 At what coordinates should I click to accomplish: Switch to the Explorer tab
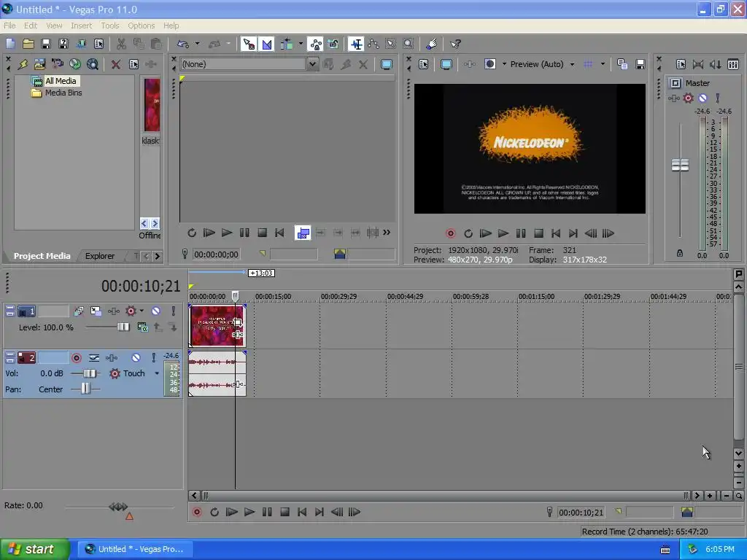tap(99, 256)
